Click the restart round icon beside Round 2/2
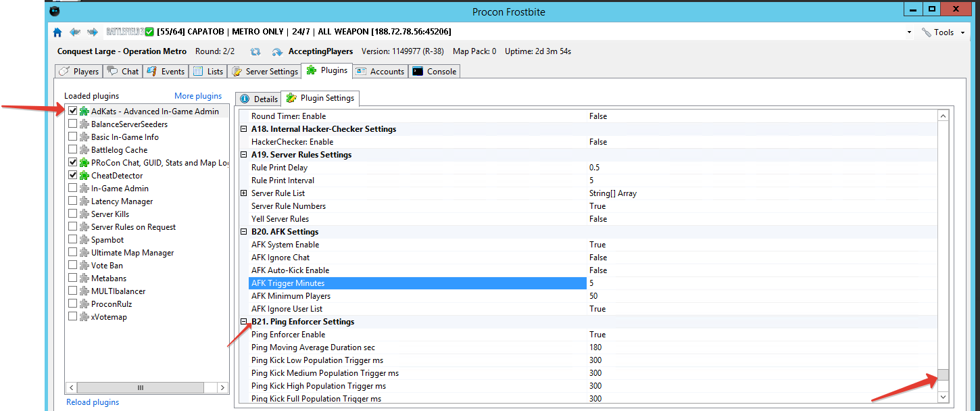The width and height of the screenshot is (980, 411). click(255, 52)
